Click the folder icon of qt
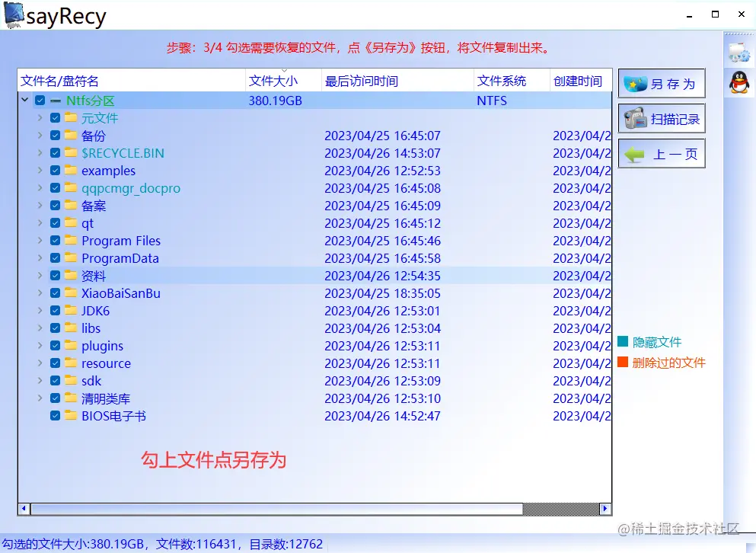This screenshot has width=756, height=553. [71, 223]
